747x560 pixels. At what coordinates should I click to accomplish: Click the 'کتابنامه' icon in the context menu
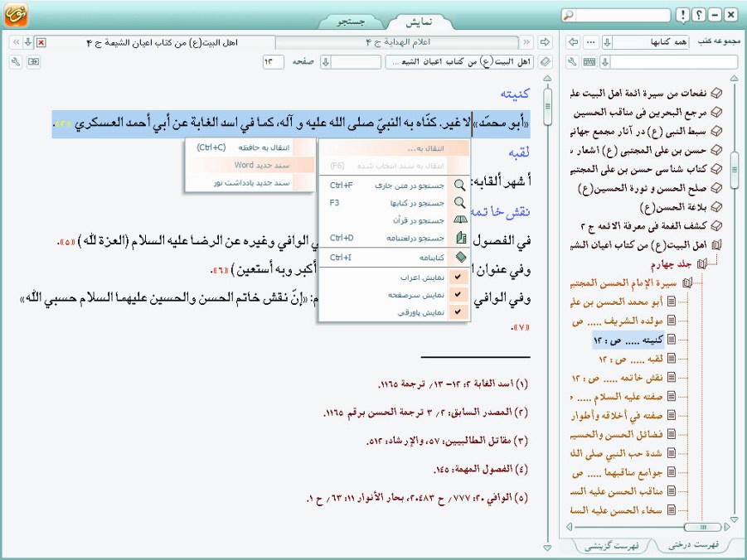[x=460, y=257]
